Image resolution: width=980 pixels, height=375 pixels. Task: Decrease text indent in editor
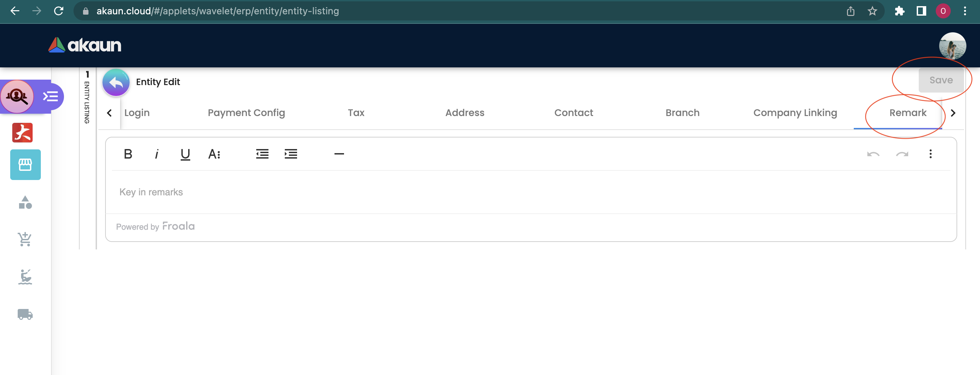(x=262, y=154)
